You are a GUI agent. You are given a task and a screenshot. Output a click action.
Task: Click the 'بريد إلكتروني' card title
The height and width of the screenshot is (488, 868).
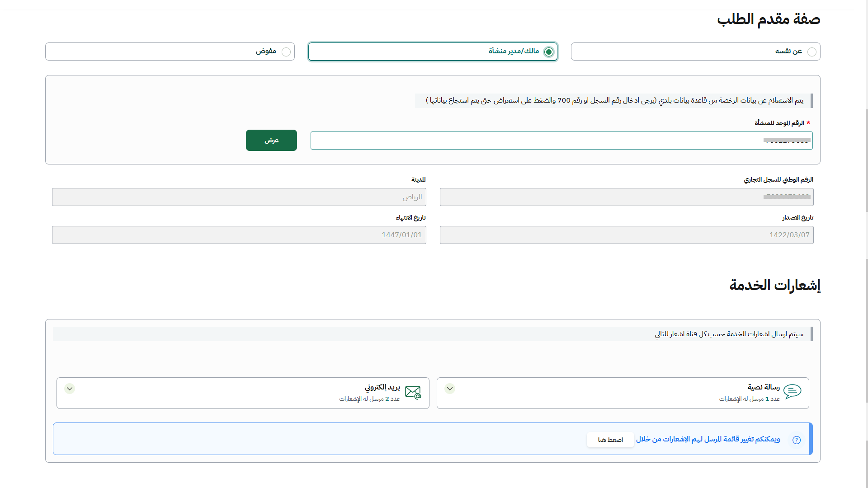point(382,387)
